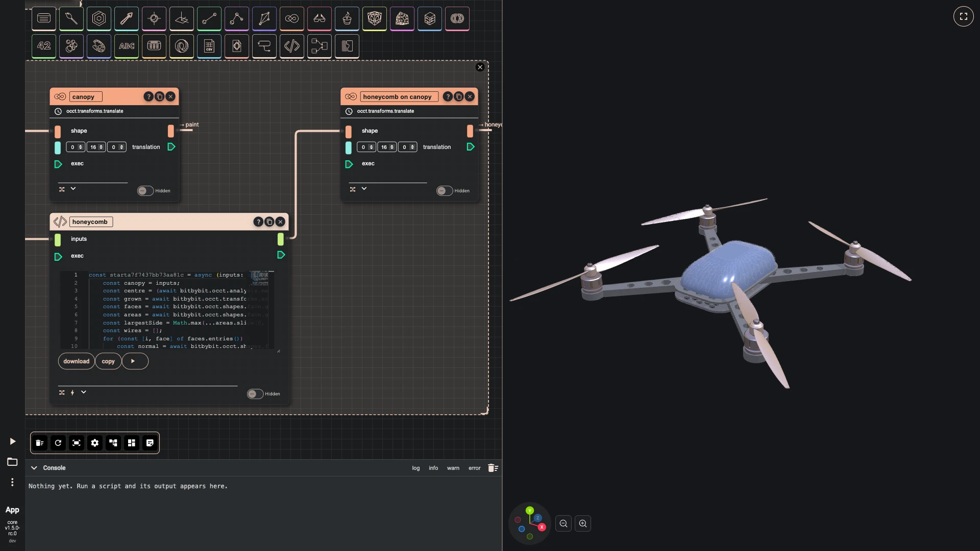
Task: Toggle Hidden switch on canopy node
Action: [145, 191]
